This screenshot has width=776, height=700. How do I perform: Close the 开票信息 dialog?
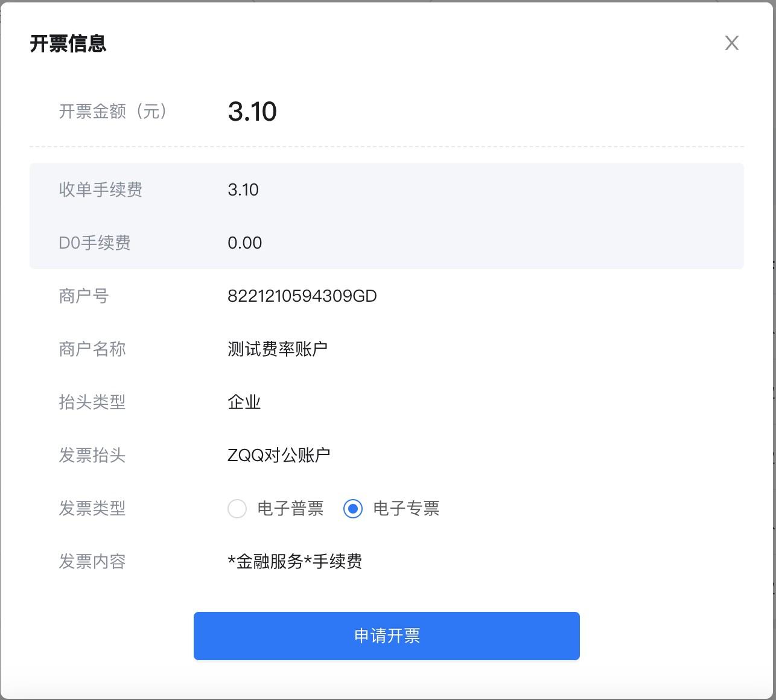point(731,43)
